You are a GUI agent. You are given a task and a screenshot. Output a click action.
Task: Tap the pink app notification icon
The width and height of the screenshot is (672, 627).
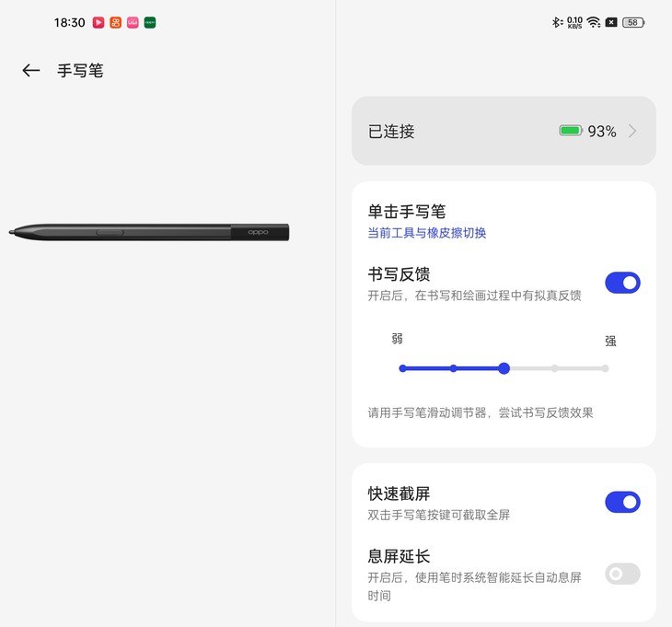tap(133, 22)
